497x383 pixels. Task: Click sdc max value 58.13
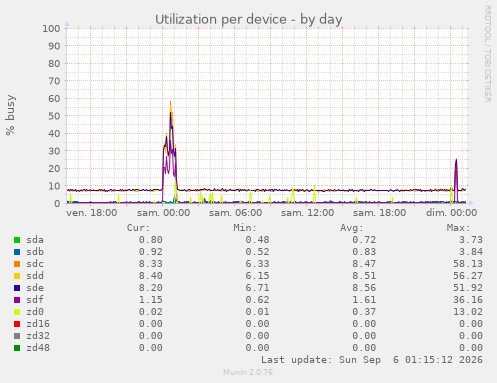(x=468, y=264)
